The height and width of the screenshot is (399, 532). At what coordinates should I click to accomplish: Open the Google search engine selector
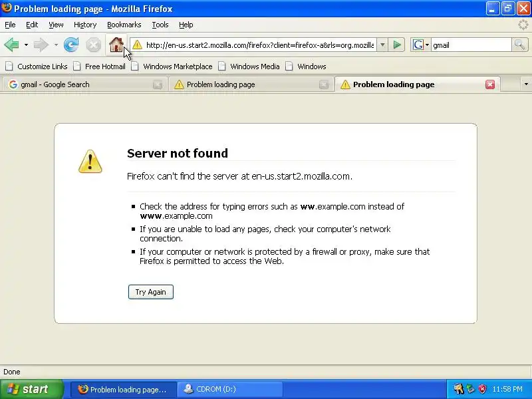click(421, 45)
